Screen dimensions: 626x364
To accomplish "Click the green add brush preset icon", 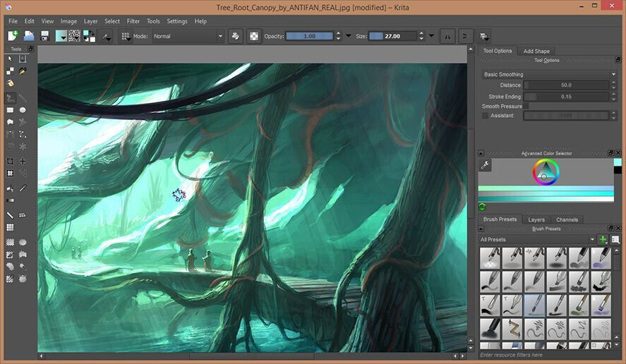I will [603, 240].
